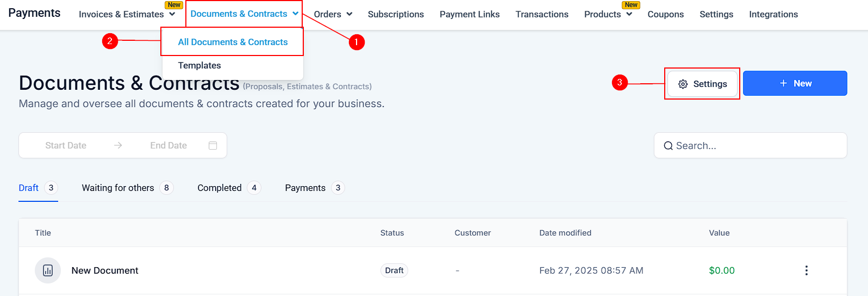The image size is (868, 296).
Task: Click the gear icon in Settings button
Action: pyautogui.click(x=683, y=84)
